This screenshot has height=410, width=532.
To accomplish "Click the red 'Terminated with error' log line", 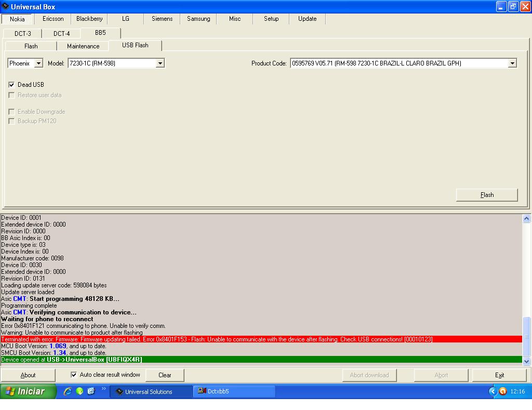I will pyautogui.click(x=261, y=339).
